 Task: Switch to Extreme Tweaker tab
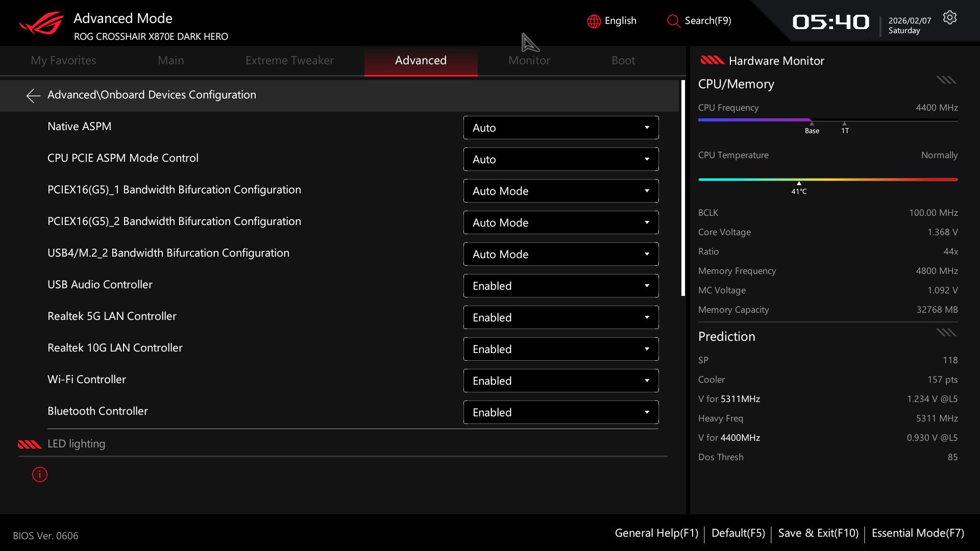pos(289,60)
